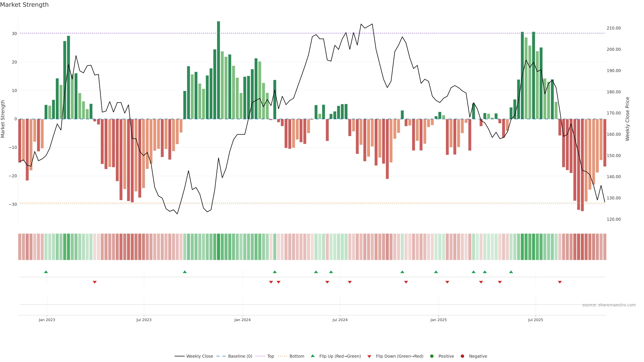This screenshot has width=644, height=362.
Task: Click the Weekly Close Price axis title
Action: point(628,119)
